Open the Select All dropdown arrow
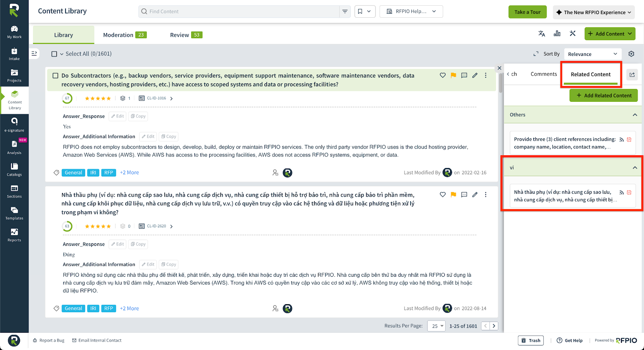644x350 pixels. 62,54
